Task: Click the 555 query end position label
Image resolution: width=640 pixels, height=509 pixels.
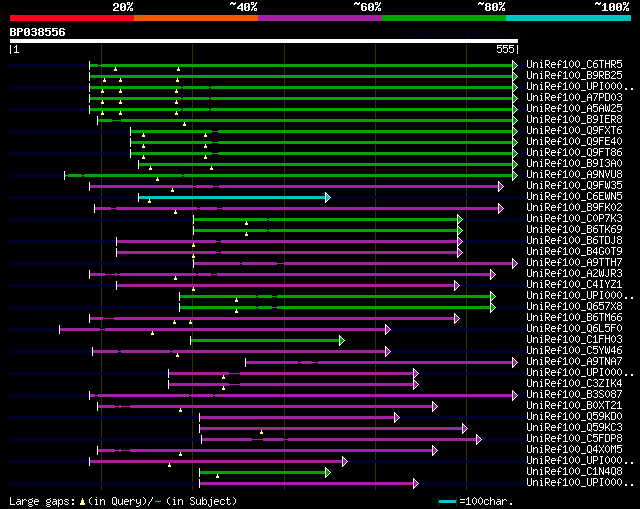Action: 505,49
